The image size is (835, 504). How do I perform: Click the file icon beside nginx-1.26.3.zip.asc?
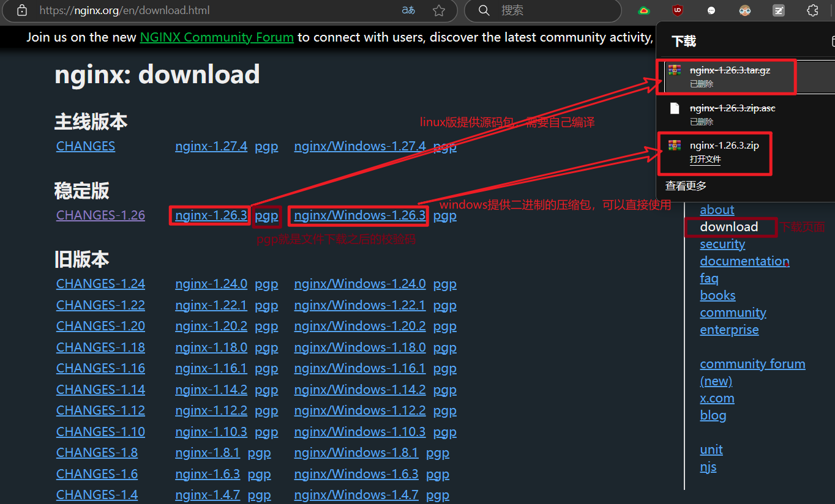tap(674, 108)
